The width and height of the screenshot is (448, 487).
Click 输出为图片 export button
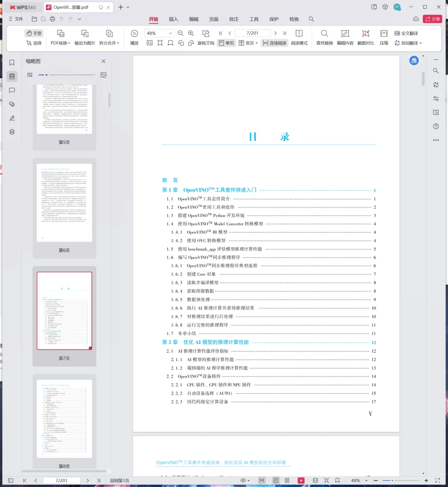85,38
